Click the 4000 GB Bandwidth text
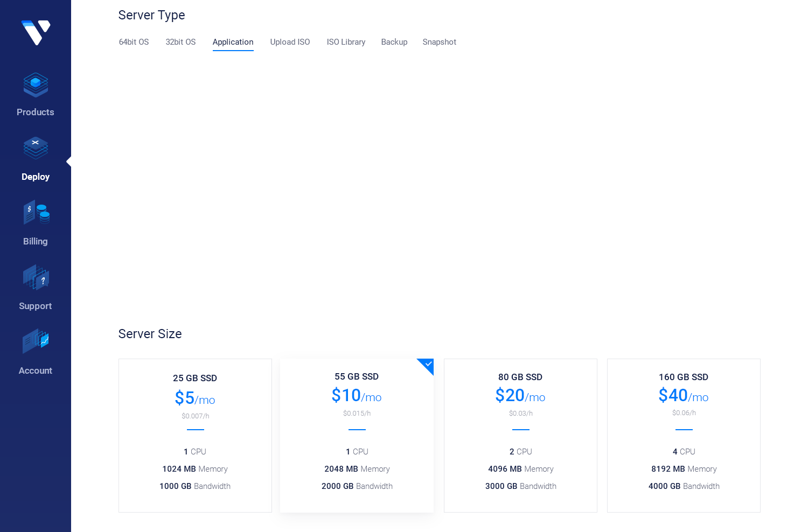Viewport: 808px width, 532px height. click(684, 486)
